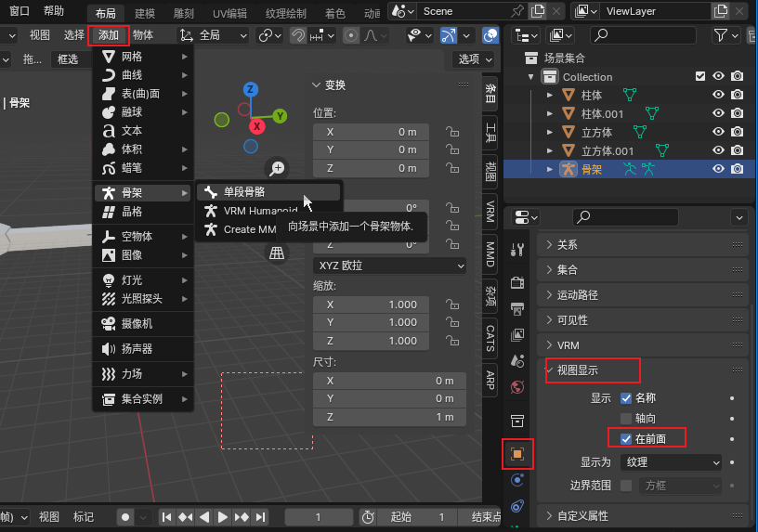Click the zoom magnifier viewport gizmo
Viewport: 758px width, 532px height.
[277, 168]
